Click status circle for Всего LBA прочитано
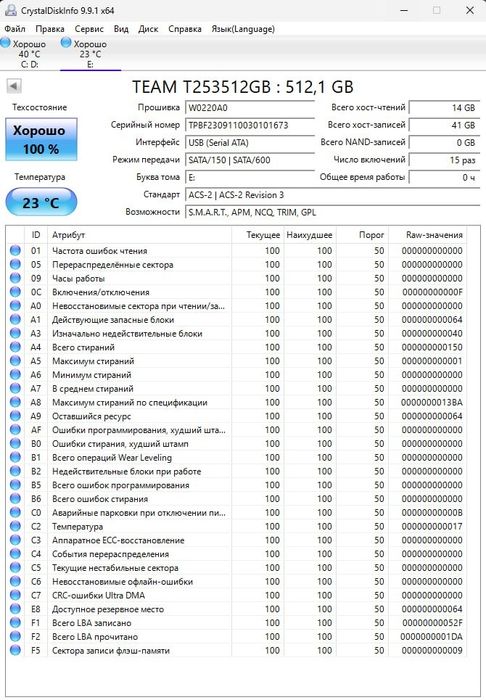The height and width of the screenshot is (700, 486). click(x=15, y=636)
